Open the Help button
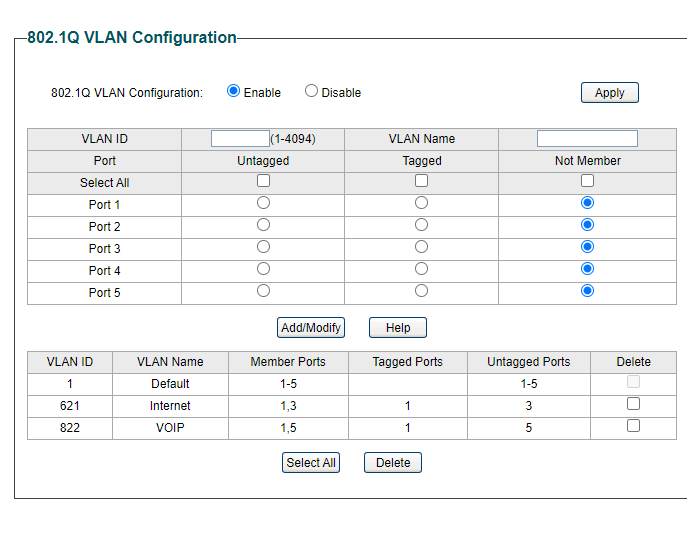The image size is (687, 547). tap(398, 327)
